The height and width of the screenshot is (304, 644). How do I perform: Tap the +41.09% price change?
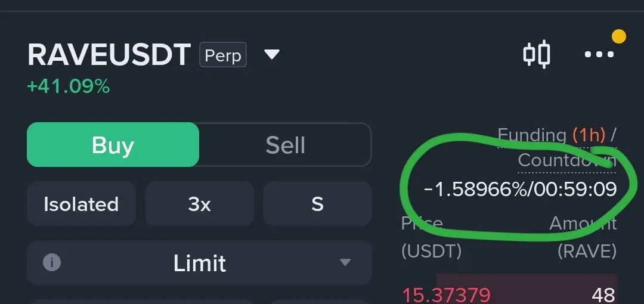tap(69, 86)
